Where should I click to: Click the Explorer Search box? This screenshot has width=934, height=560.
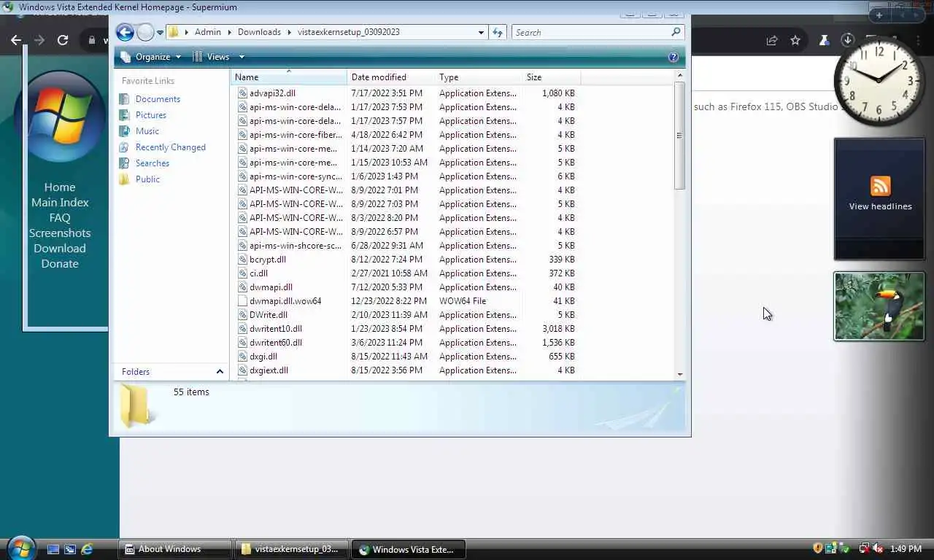(598, 32)
